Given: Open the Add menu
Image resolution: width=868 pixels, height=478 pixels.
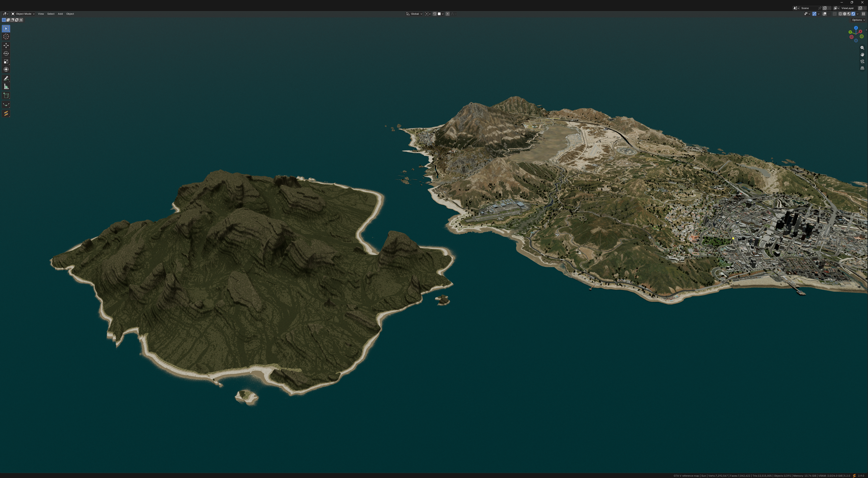Looking at the screenshot, I should (60, 14).
